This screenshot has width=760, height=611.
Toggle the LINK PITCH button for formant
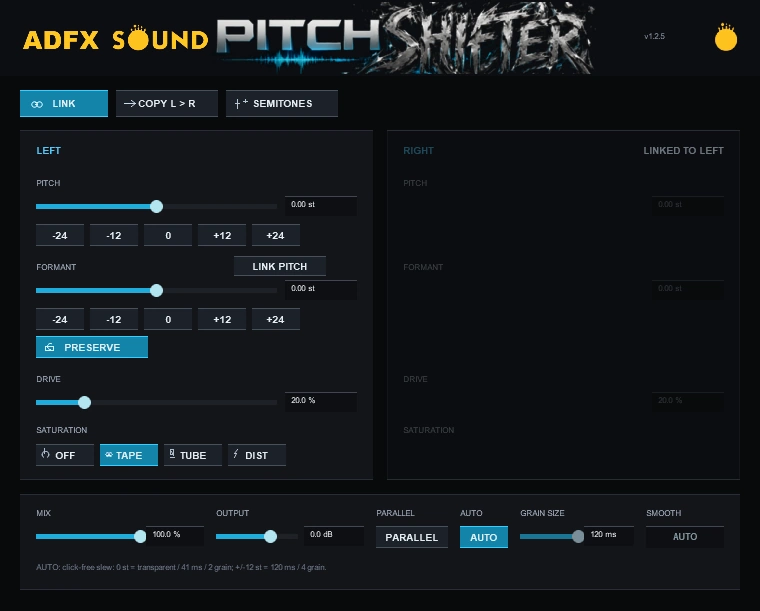pyautogui.click(x=280, y=266)
